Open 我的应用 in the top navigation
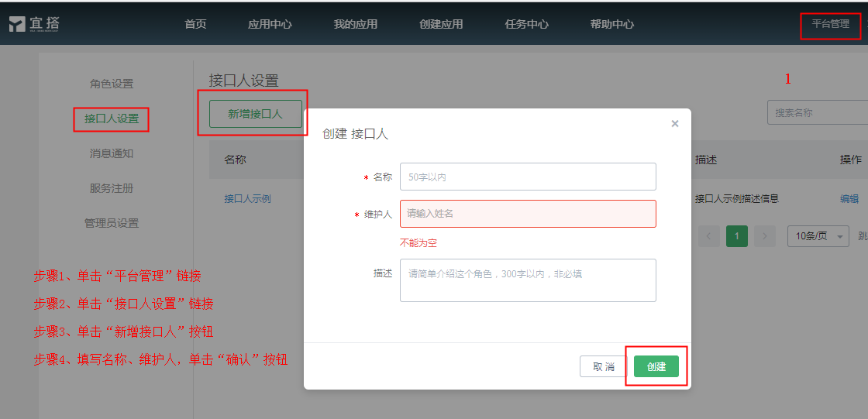868x419 pixels. click(x=356, y=24)
